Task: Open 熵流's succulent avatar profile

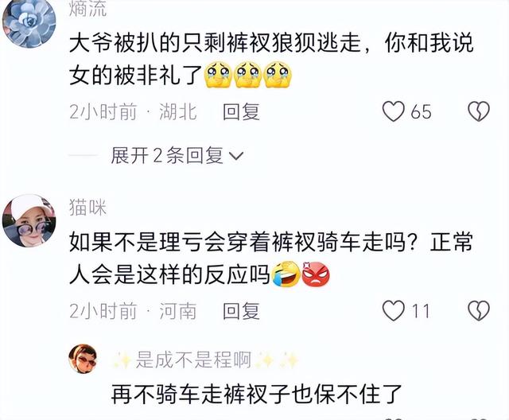Action: [x=29, y=24]
